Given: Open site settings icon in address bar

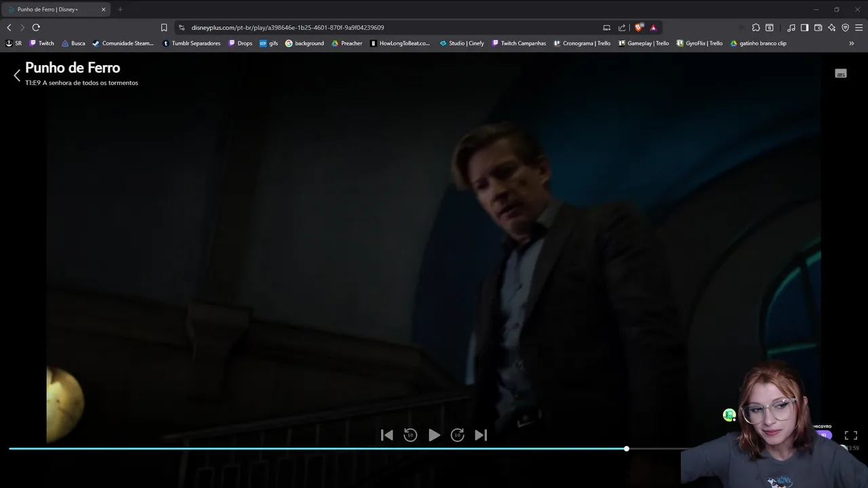Looking at the screenshot, I should 181,28.
